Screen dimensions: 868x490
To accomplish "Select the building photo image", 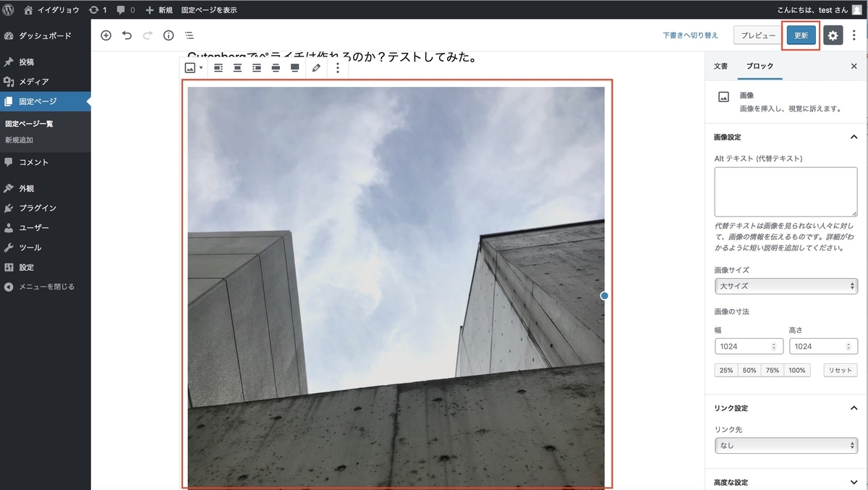I will pyautogui.click(x=396, y=287).
